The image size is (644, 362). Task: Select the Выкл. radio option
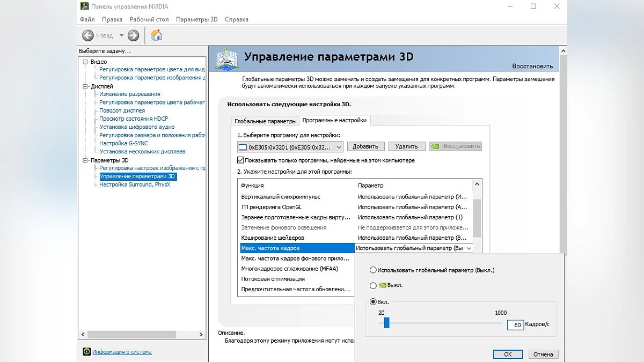(x=373, y=285)
